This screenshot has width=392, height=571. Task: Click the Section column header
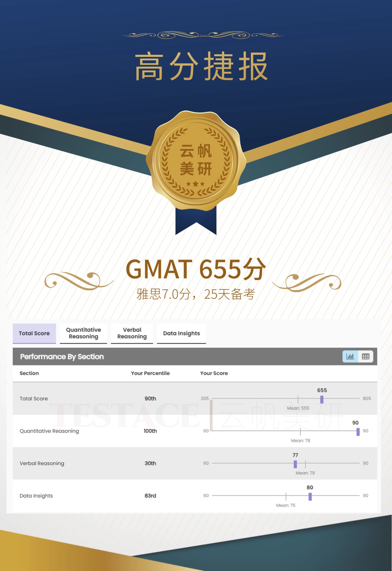click(x=29, y=373)
